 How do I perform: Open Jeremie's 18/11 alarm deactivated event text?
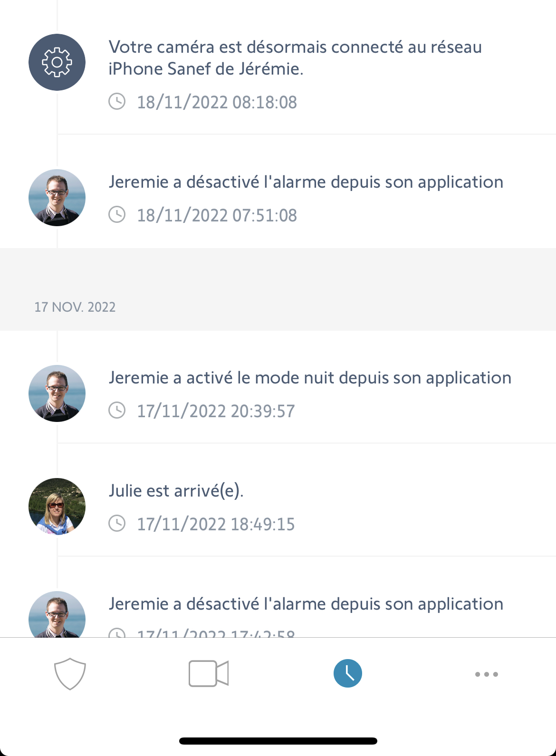tap(306, 182)
